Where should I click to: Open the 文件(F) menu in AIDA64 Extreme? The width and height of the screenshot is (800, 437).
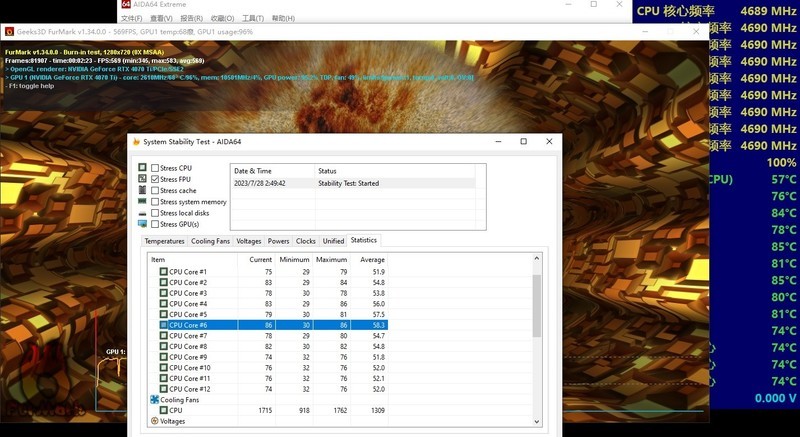tap(130, 18)
